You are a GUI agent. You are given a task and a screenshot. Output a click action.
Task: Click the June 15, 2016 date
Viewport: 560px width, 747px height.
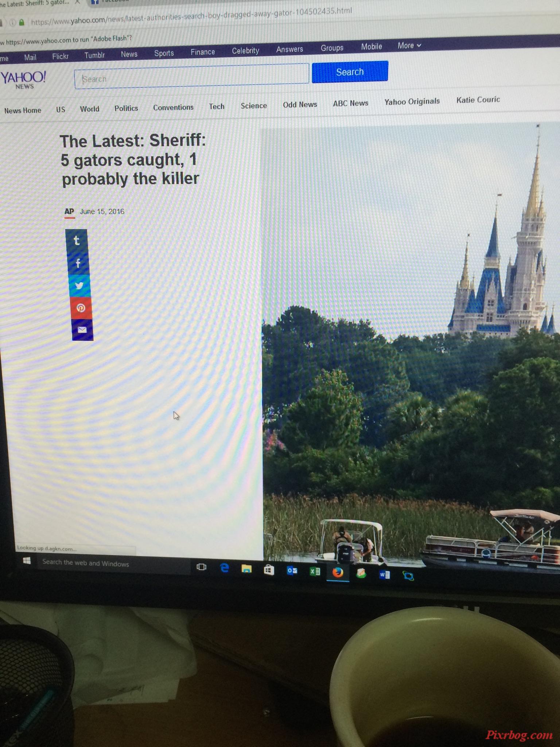(102, 212)
